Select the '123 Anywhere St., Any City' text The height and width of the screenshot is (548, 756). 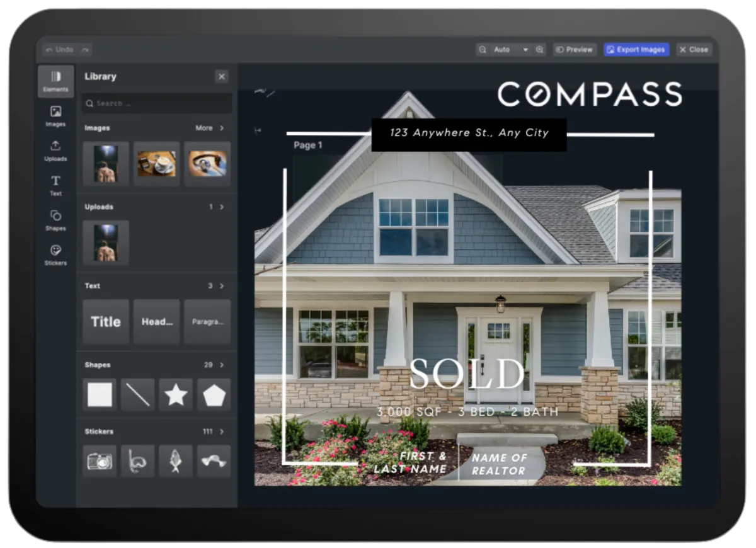pos(469,134)
